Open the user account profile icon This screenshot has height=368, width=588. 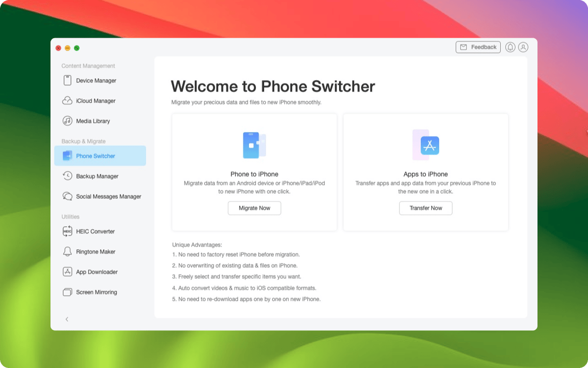[523, 47]
